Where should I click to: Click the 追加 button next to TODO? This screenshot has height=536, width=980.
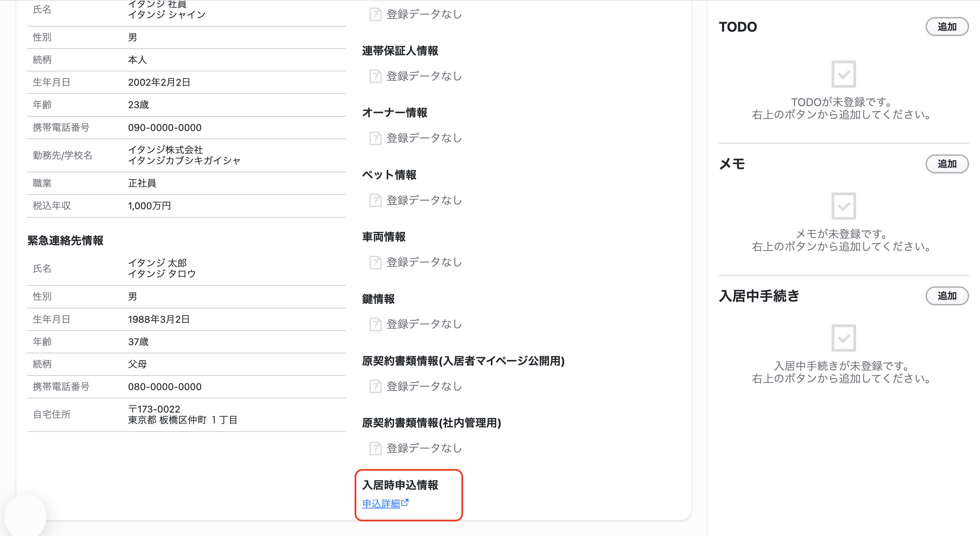(x=947, y=27)
